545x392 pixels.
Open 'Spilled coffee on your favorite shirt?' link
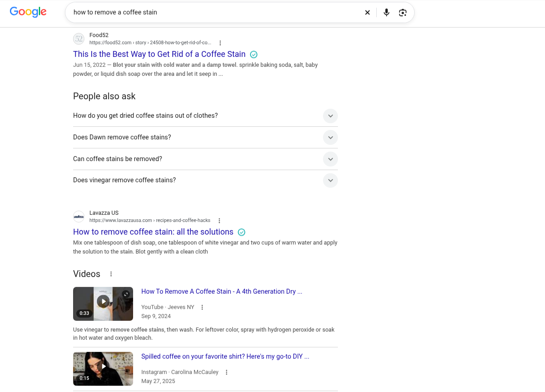(x=225, y=356)
